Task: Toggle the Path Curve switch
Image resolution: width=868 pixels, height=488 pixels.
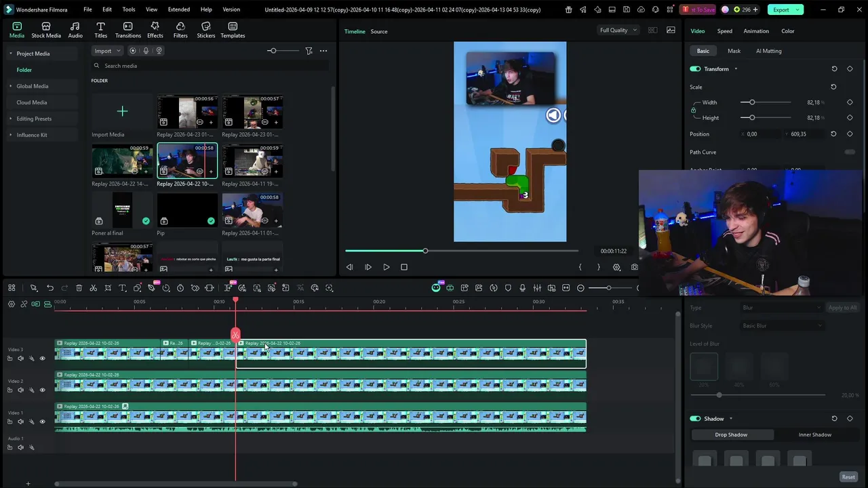Action: [850, 152]
